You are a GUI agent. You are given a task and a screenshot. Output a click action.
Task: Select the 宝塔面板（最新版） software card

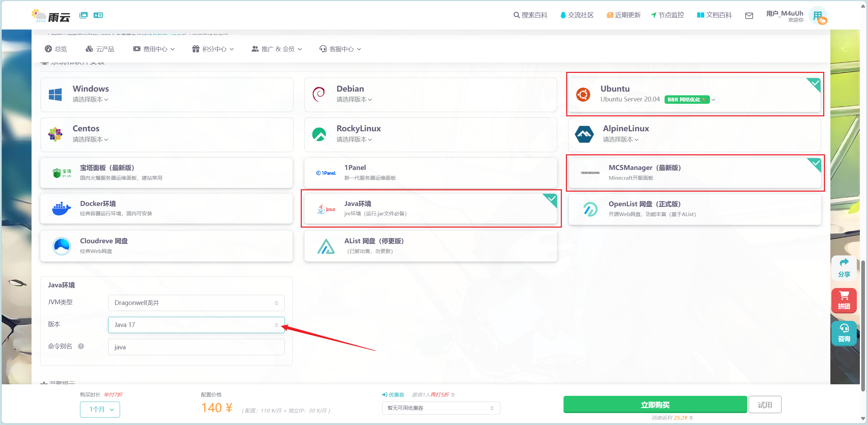(166, 173)
